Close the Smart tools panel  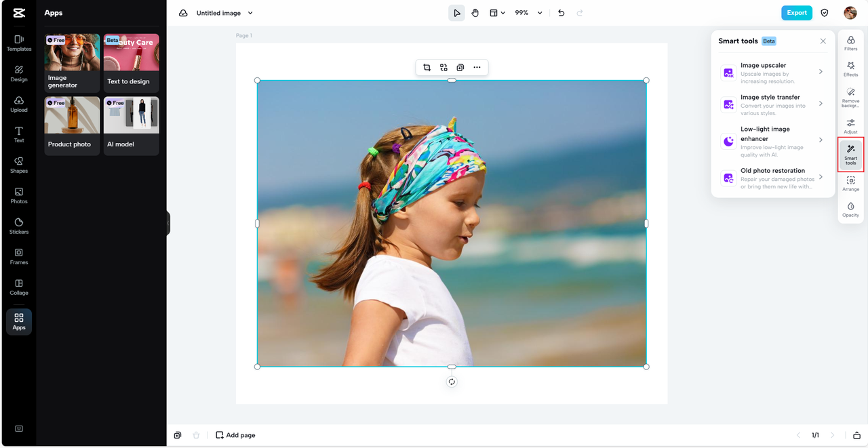tap(823, 41)
